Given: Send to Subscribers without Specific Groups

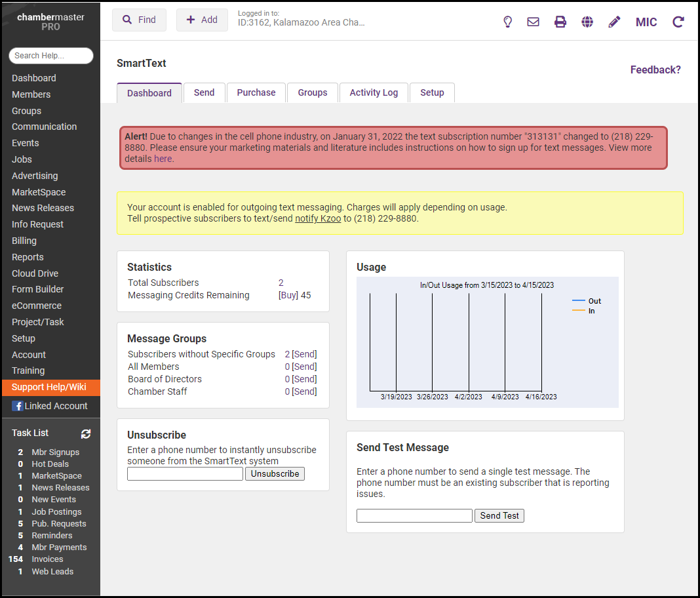Looking at the screenshot, I should click(305, 354).
